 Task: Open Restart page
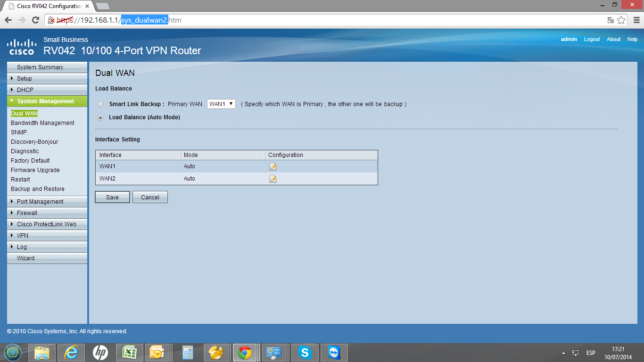point(20,180)
